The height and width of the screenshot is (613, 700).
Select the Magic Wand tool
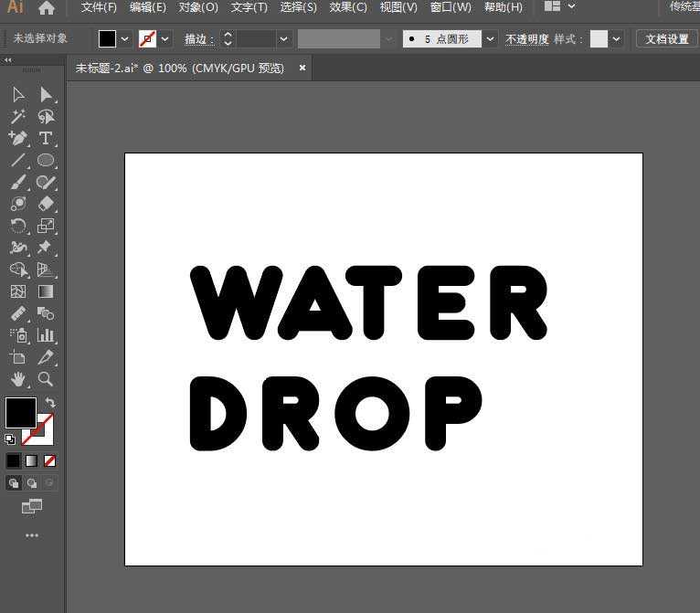tap(18, 117)
